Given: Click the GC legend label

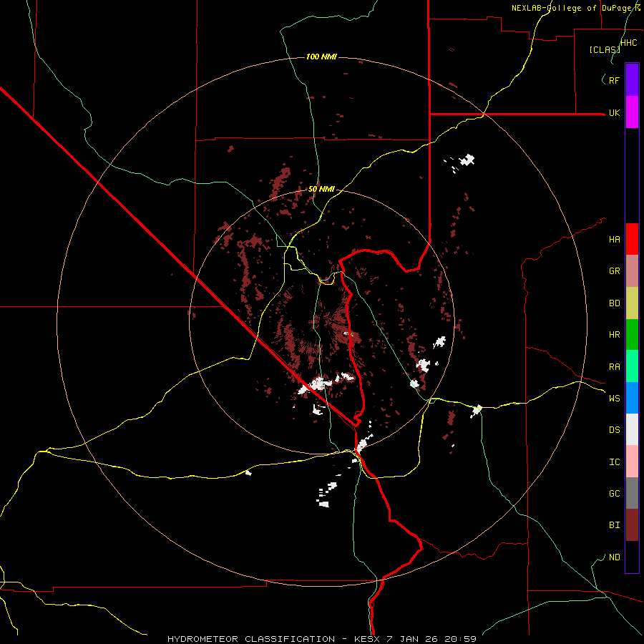Looking at the screenshot, I should click(x=614, y=493).
